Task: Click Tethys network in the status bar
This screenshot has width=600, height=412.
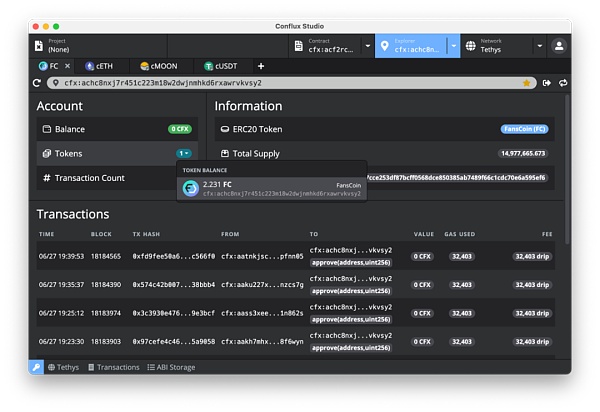Action: click(64, 367)
